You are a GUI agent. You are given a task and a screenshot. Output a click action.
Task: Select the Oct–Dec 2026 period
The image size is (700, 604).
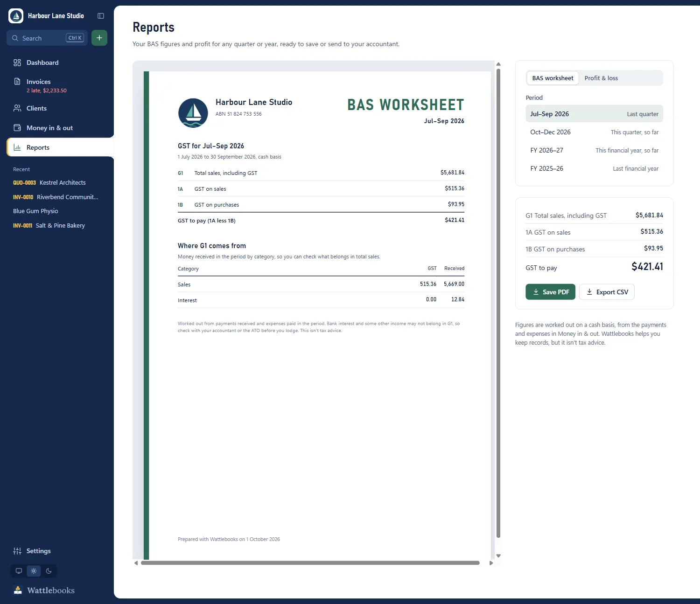(594, 132)
